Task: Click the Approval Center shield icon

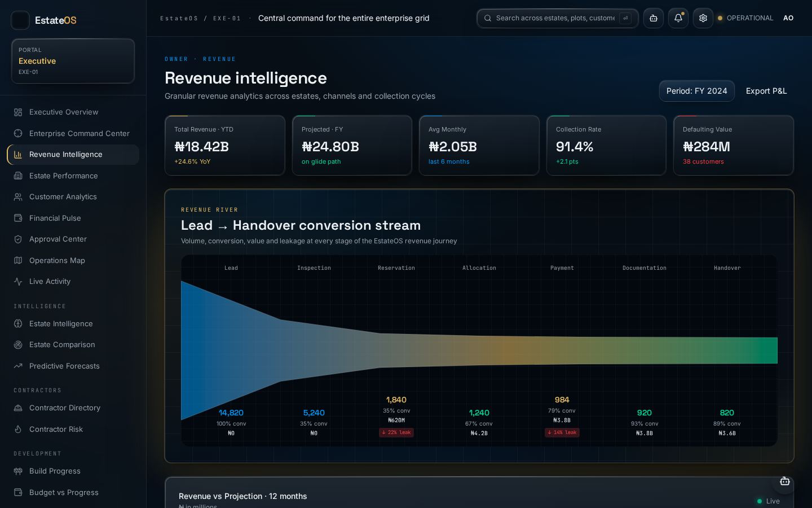Action: (x=18, y=239)
